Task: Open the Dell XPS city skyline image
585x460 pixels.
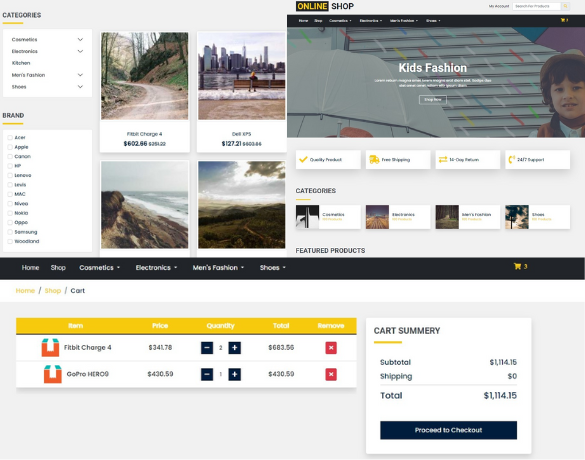Action: coord(241,76)
